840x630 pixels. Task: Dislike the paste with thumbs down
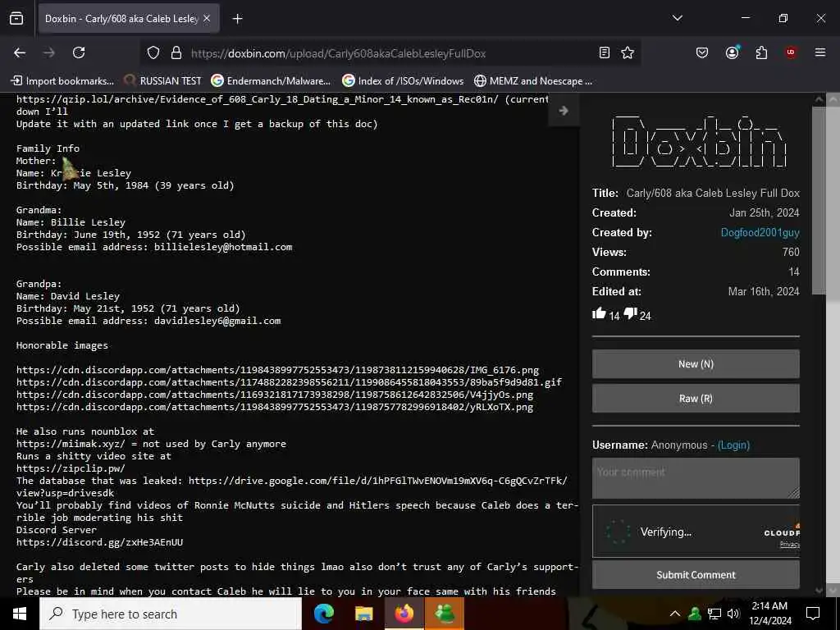pyautogui.click(x=631, y=313)
